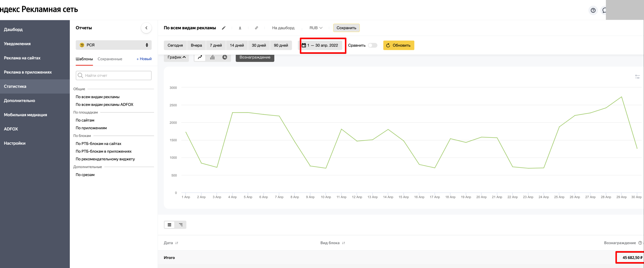Open the RUB currency dropdown
The height and width of the screenshot is (268, 644).
coord(316,28)
